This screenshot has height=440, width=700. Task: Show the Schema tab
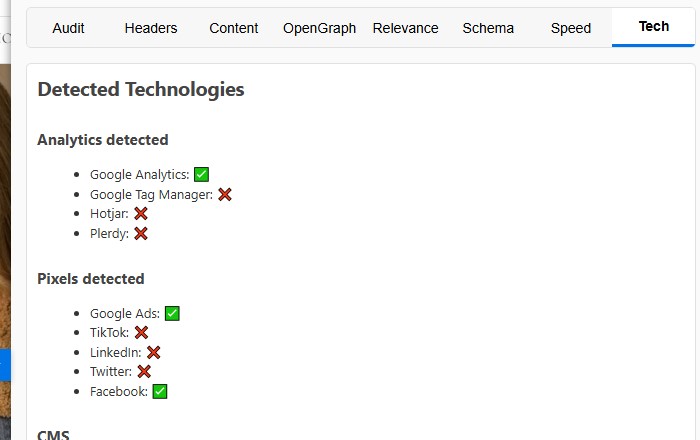tap(488, 28)
